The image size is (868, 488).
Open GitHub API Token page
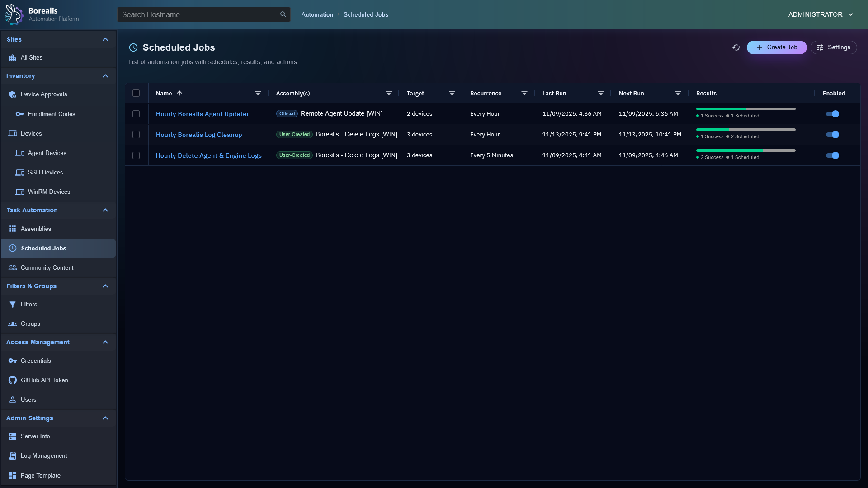coord(44,380)
